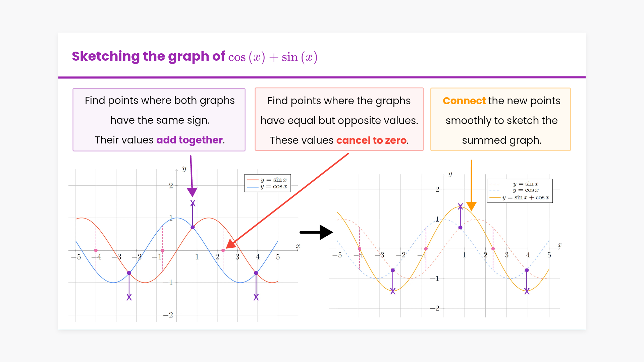Screen dimensions: 644x362
Task: Click the bottom-right purple X on right graph
Action: pyautogui.click(x=527, y=292)
